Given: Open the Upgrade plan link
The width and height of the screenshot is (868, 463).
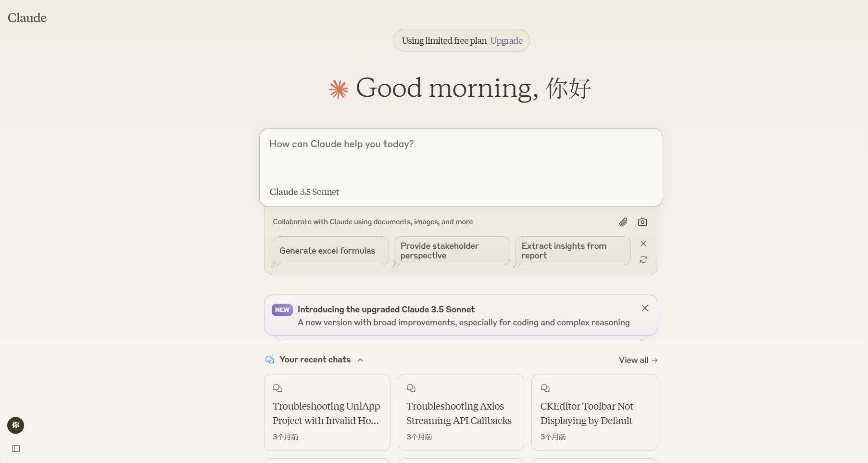Looking at the screenshot, I should (506, 40).
